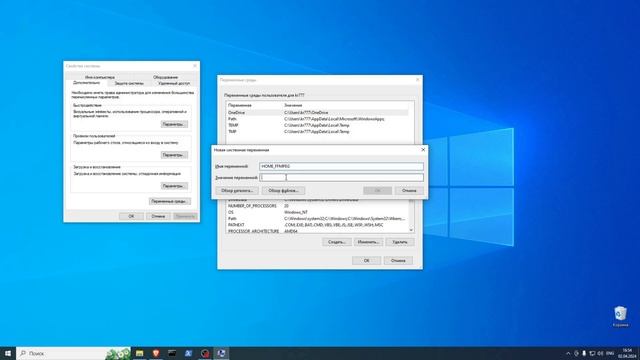Click OK in the system properties window

pos(131,216)
